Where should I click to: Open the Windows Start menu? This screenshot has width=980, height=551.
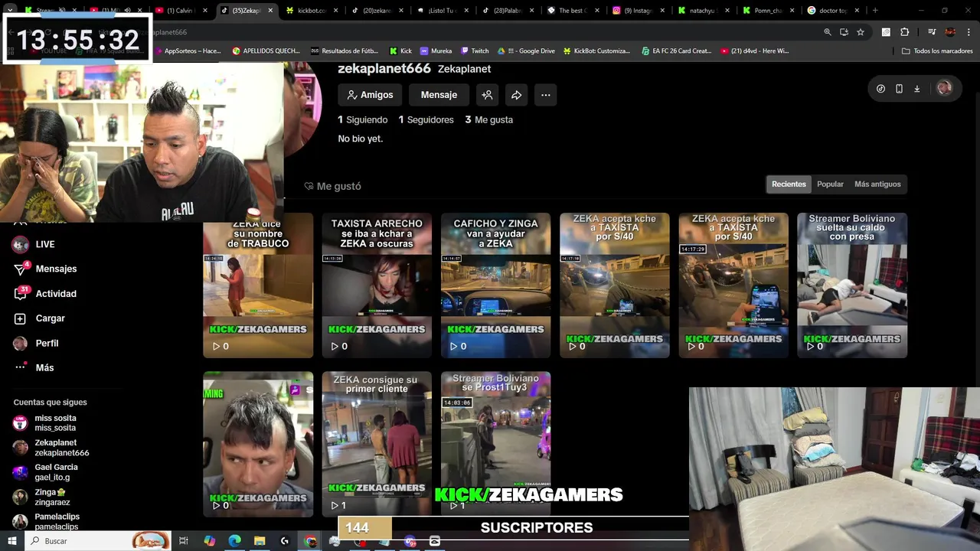pyautogui.click(x=12, y=541)
